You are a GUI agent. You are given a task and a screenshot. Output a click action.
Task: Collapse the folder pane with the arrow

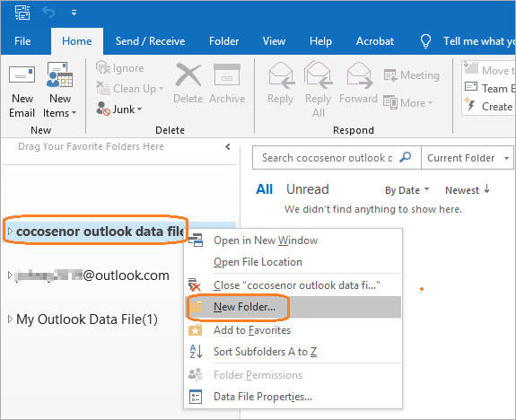coord(227,147)
